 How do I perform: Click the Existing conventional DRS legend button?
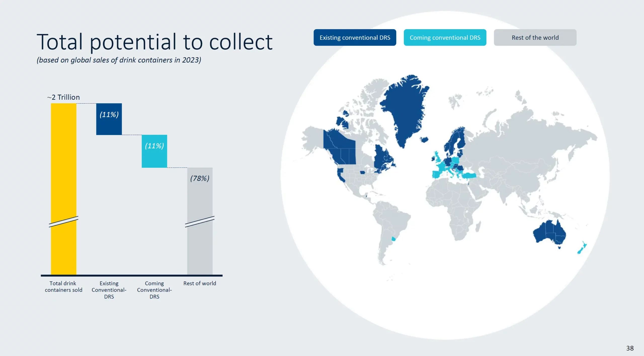click(x=355, y=37)
